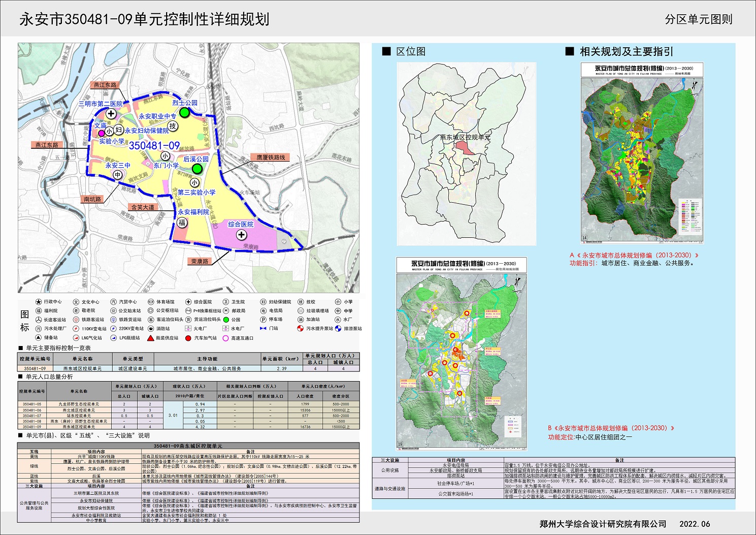The image size is (756, 535).
Task: Click the 含笑大道 road callout label
Action: pos(143,207)
